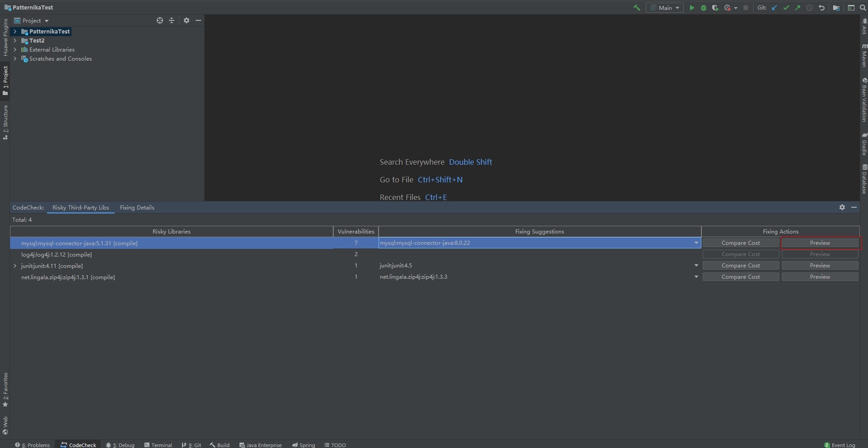Start debugging with the green bug icon

704,8
